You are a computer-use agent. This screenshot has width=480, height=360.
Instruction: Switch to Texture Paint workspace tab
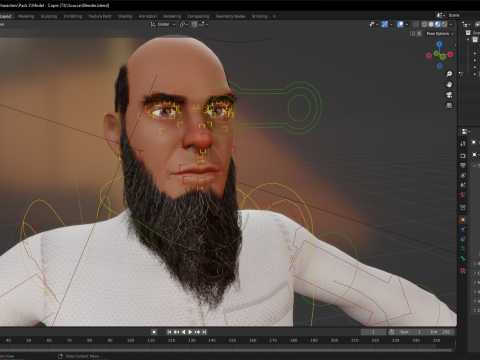100,16
